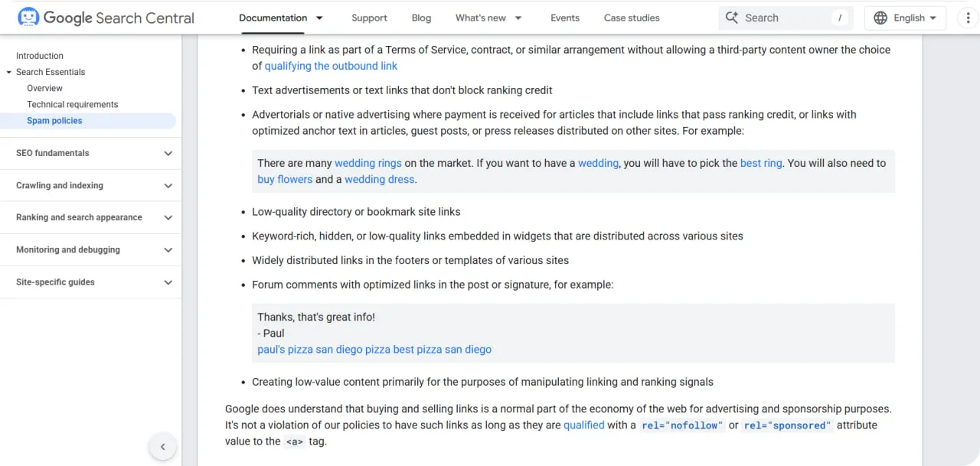Expand Monitoring and debugging section
Viewport: 980px width, 466px height.
168,249
